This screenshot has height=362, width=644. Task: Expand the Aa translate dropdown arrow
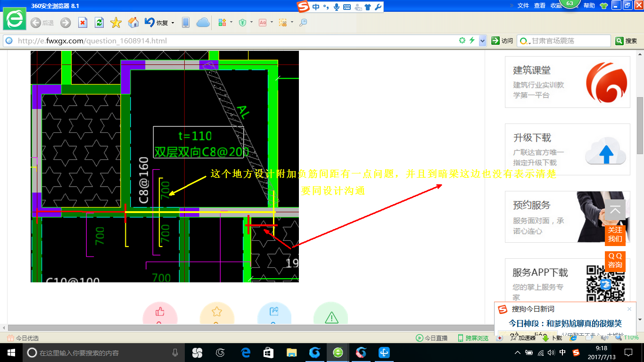tap(272, 22)
